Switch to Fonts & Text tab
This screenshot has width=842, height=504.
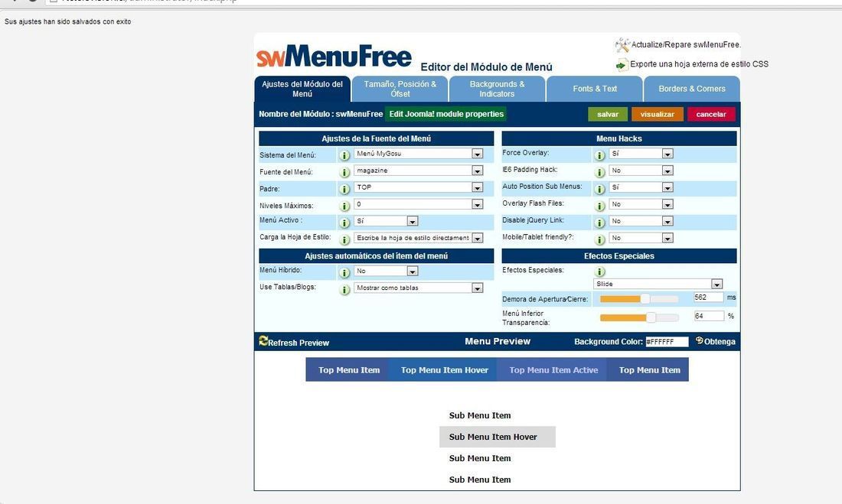pyautogui.click(x=595, y=89)
